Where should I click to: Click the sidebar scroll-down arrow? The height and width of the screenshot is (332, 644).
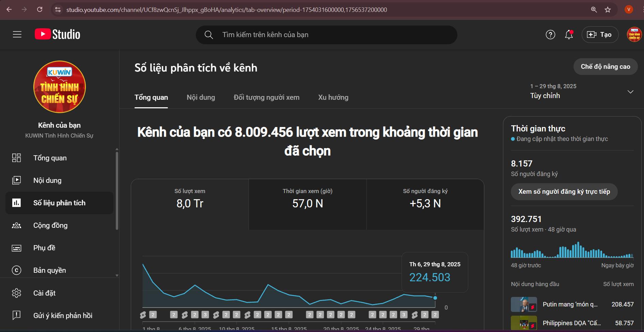[x=117, y=275]
